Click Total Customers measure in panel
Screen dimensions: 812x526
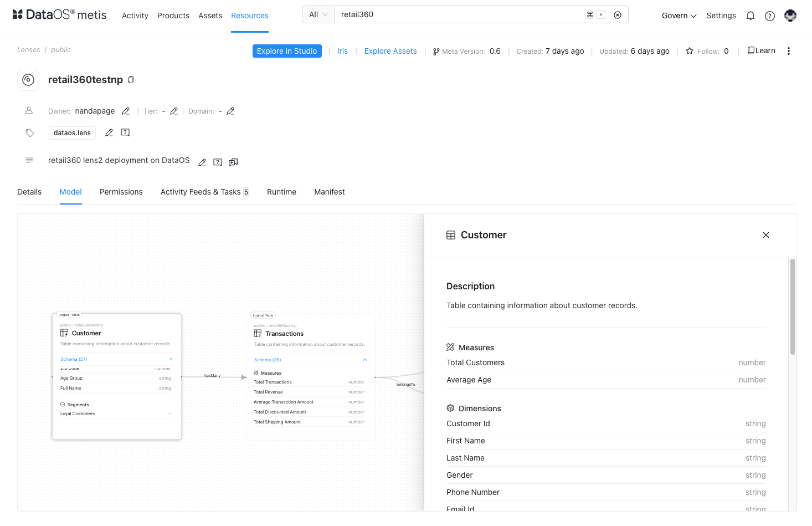(x=606, y=362)
